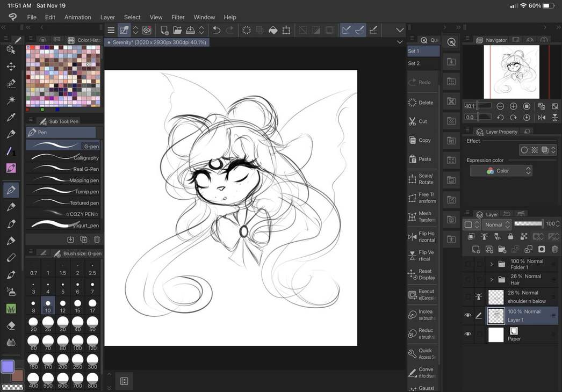Expand the Folder 1 layer folder
The image size is (562, 392).
click(492, 264)
